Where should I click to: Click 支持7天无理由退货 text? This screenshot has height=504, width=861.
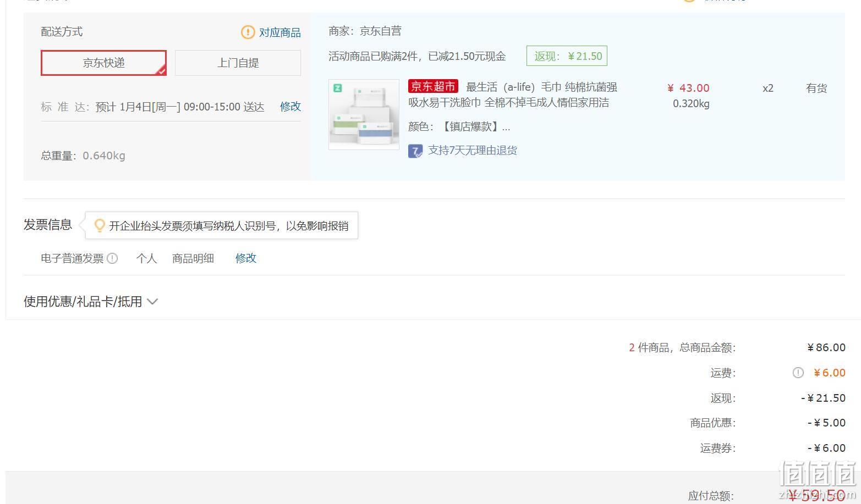click(473, 151)
